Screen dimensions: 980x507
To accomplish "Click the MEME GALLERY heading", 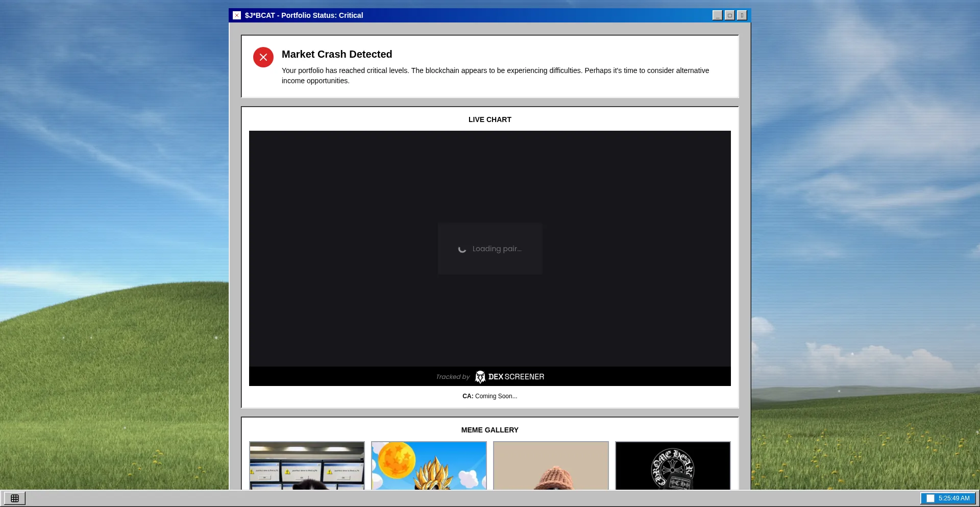I will coord(489,430).
